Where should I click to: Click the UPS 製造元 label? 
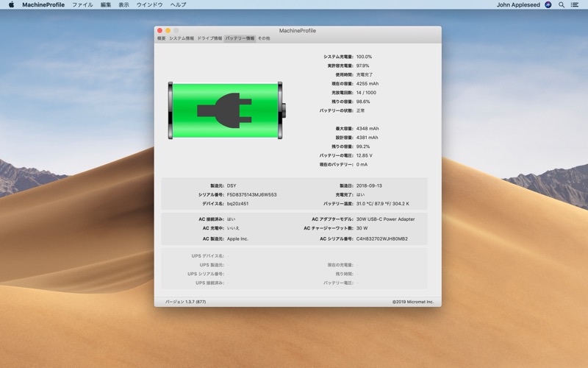click(212, 265)
